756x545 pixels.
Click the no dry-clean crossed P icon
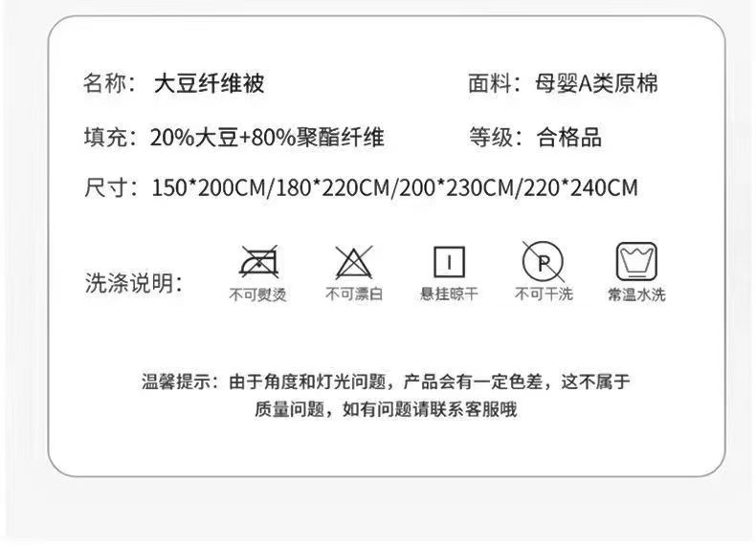(x=544, y=262)
